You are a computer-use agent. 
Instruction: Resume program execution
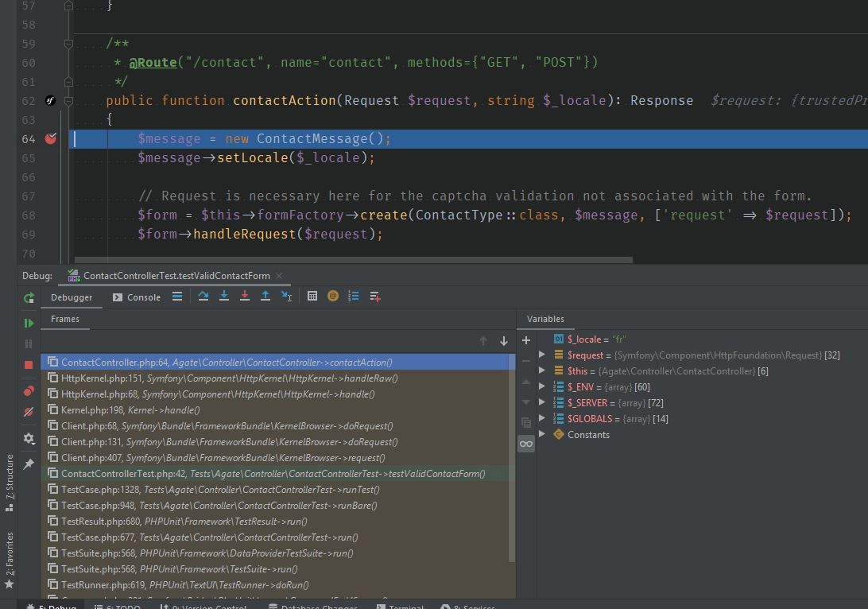pos(29,324)
